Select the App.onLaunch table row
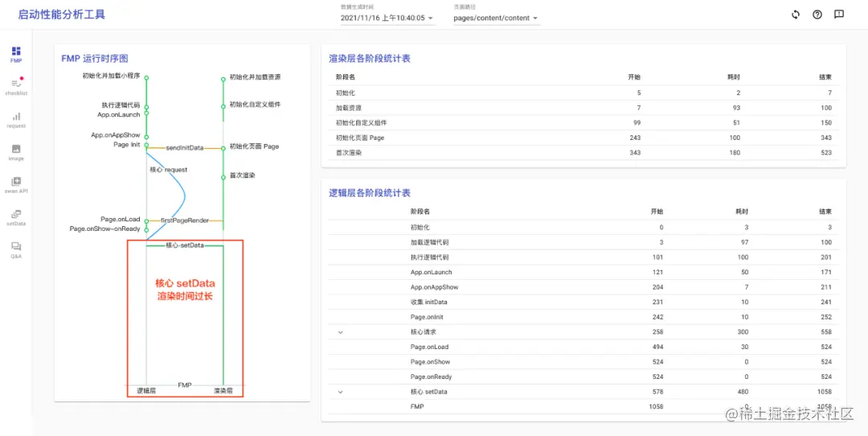 (x=583, y=272)
